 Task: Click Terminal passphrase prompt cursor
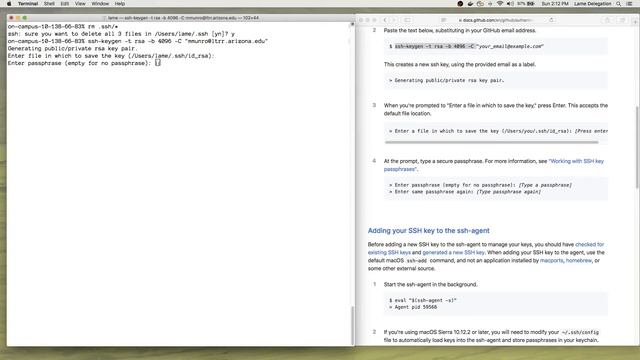[x=158, y=63]
